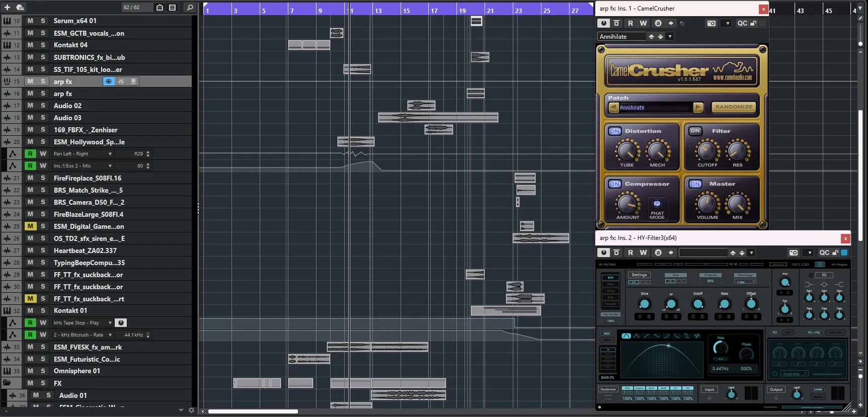Toggle Phat Mode in CamelCrusher

[657, 203]
